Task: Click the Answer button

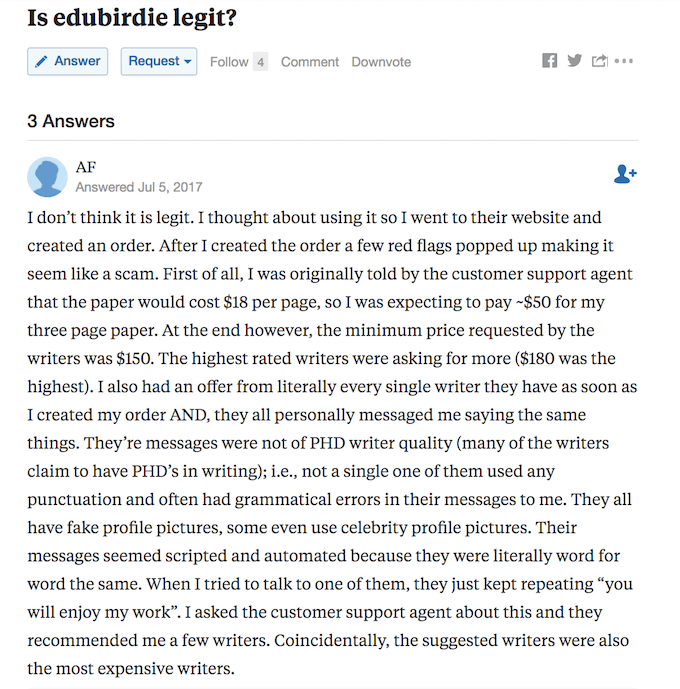Action: click(x=68, y=61)
